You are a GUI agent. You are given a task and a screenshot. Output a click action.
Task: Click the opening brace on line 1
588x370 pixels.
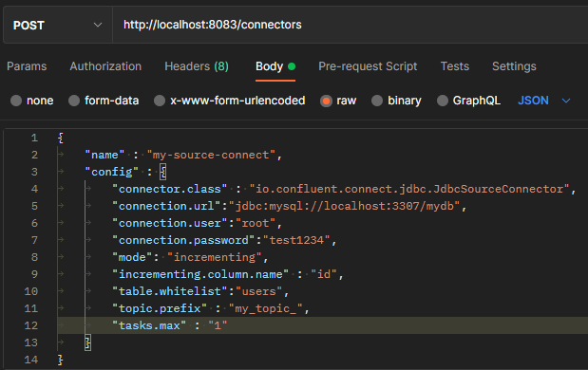(61, 138)
